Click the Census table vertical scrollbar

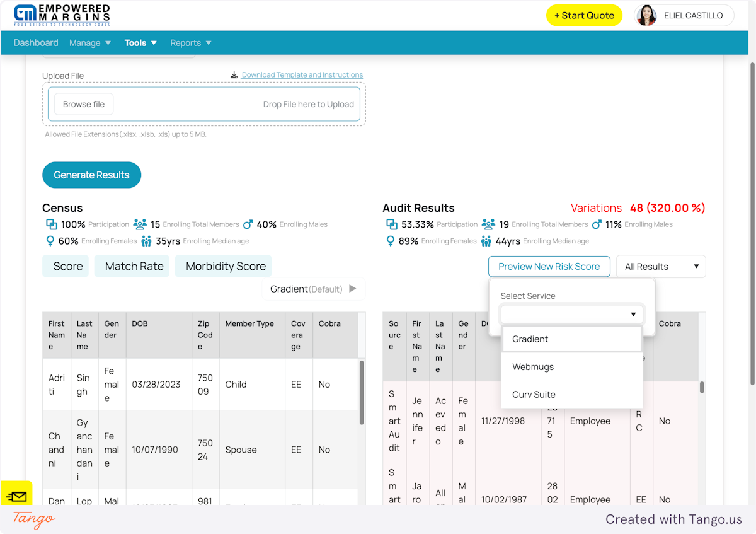[x=362, y=392]
